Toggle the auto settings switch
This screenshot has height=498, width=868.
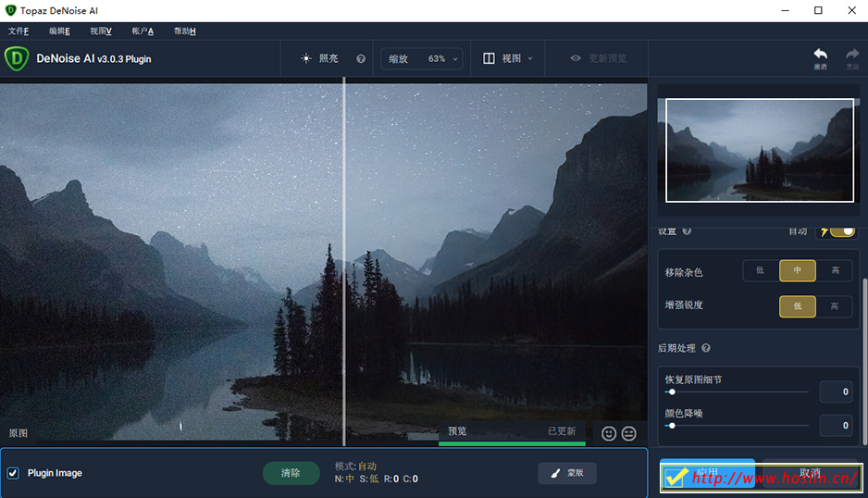point(842,231)
